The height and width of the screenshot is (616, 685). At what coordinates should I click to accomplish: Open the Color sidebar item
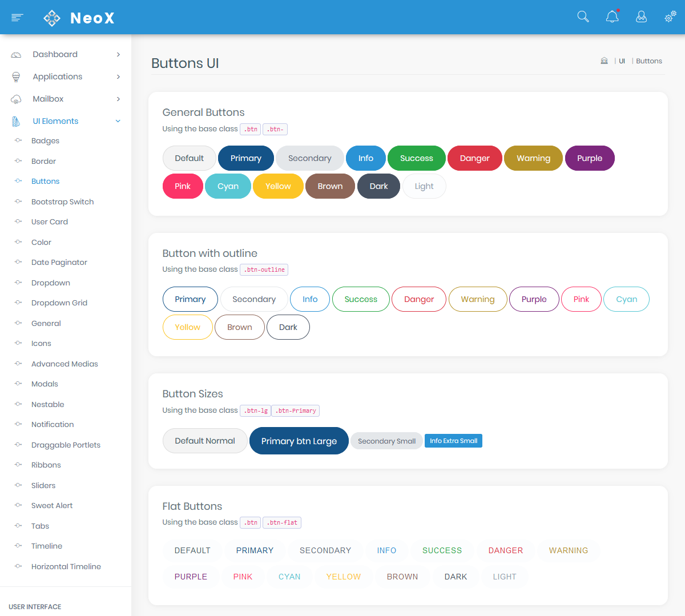[x=41, y=243]
